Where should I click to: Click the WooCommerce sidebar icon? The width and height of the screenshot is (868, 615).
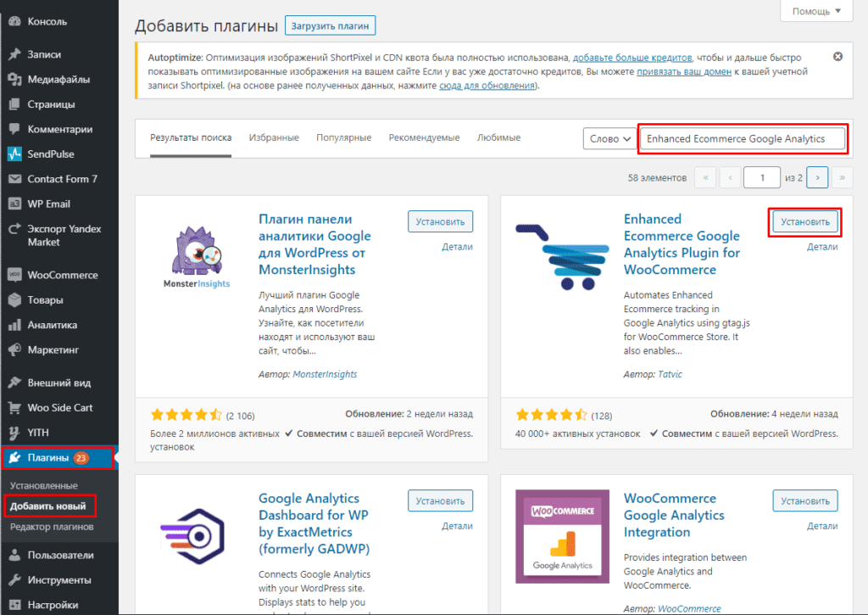[15, 275]
